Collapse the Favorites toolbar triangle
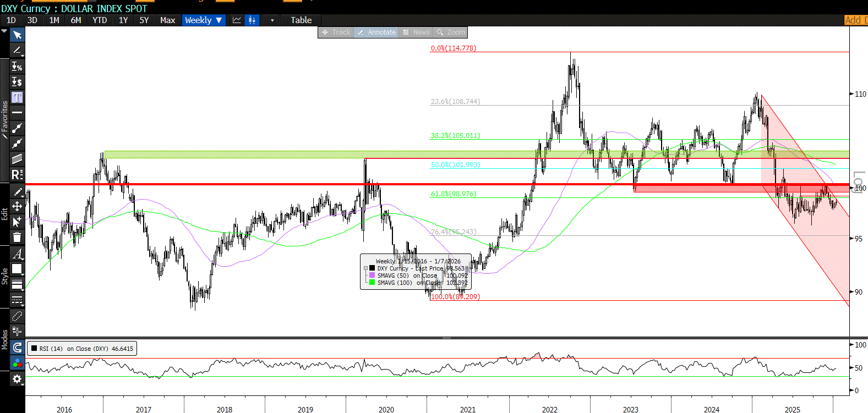 [x=4, y=31]
